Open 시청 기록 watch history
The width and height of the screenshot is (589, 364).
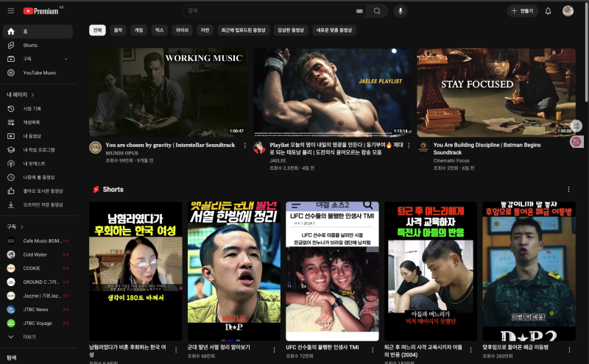(32, 109)
